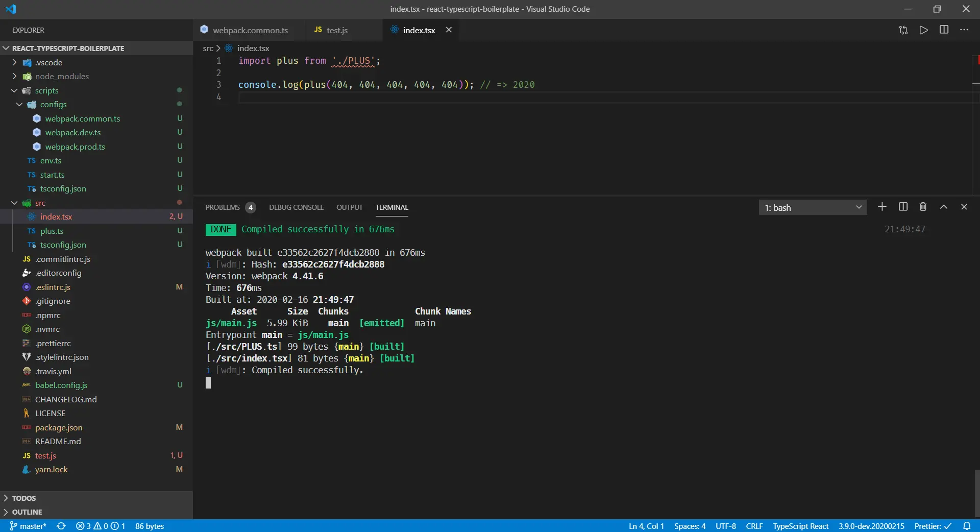The width and height of the screenshot is (980, 532).
Task: Change line endings via CRLF item
Action: 754,526
